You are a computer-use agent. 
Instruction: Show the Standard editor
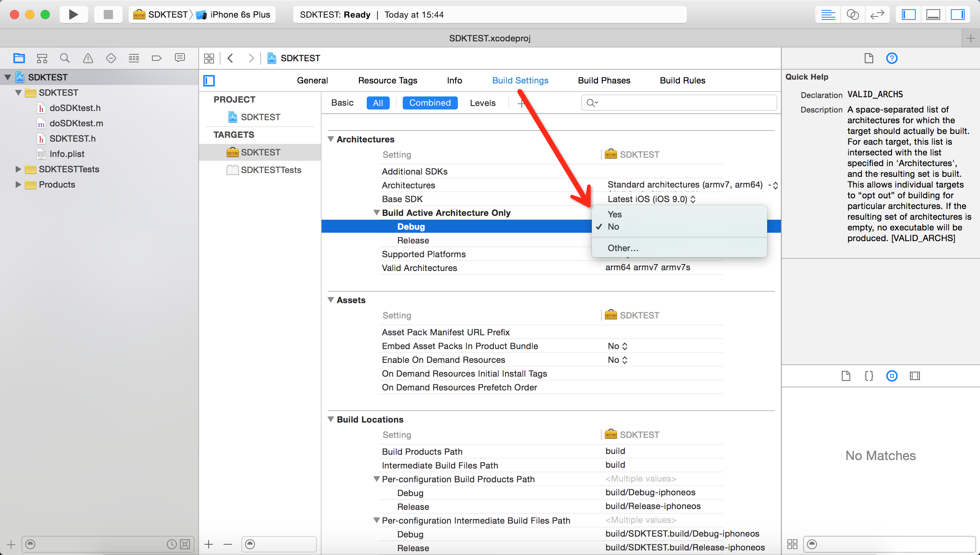(x=828, y=15)
